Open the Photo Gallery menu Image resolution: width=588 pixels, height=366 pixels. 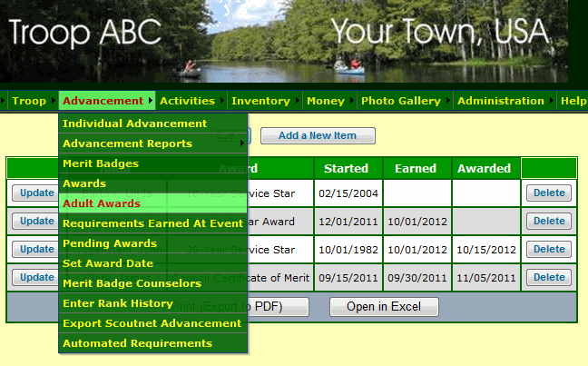(405, 101)
